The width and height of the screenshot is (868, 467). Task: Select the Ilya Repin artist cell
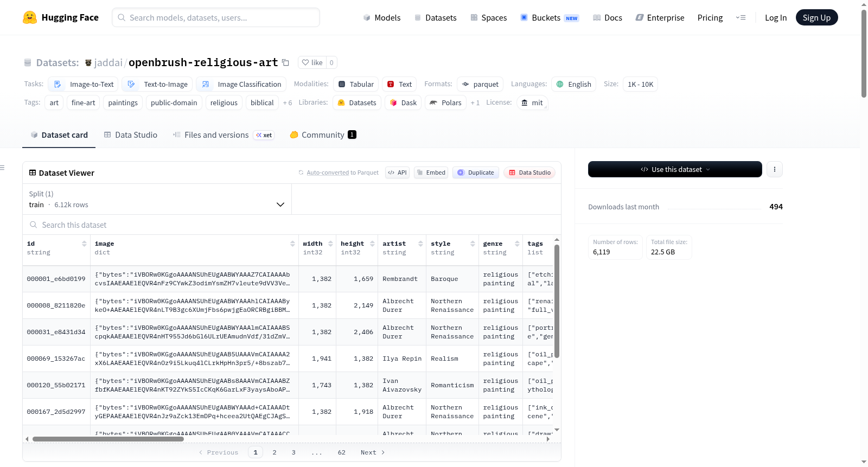(402, 359)
